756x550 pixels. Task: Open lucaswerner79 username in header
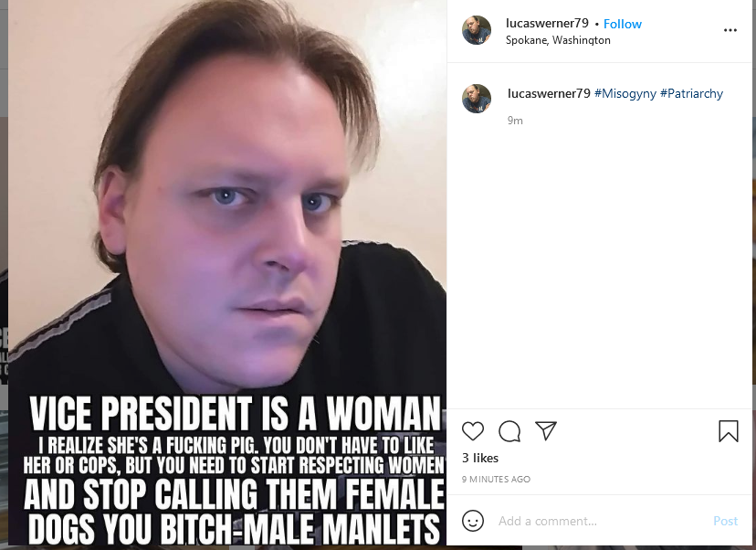(x=547, y=23)
